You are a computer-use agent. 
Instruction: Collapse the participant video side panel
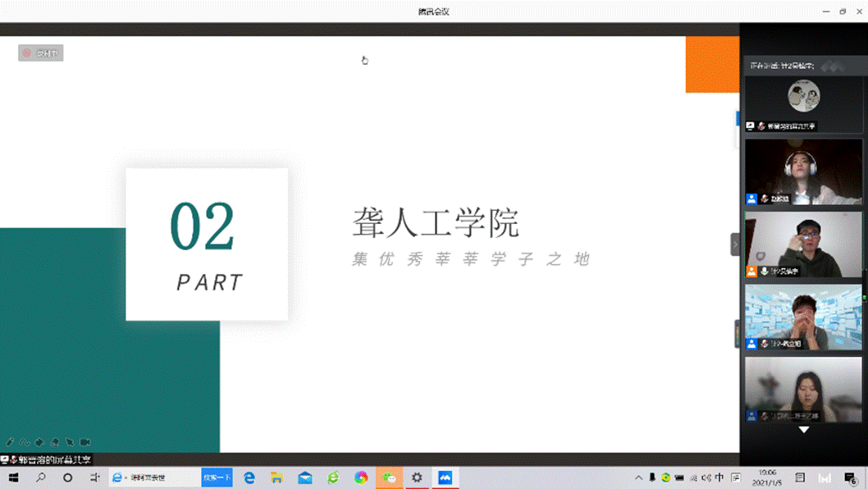[x=735, y=244]
